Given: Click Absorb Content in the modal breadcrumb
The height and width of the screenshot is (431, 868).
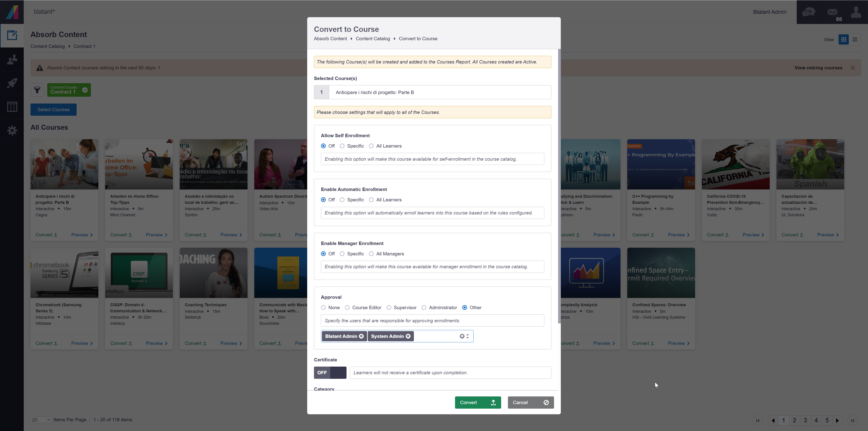Looking at the screenshot, I should (330, 38).
